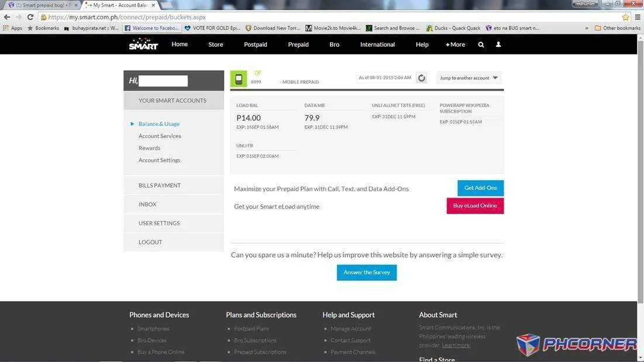Expand the + More navigation menu

[x=455, y=44]
